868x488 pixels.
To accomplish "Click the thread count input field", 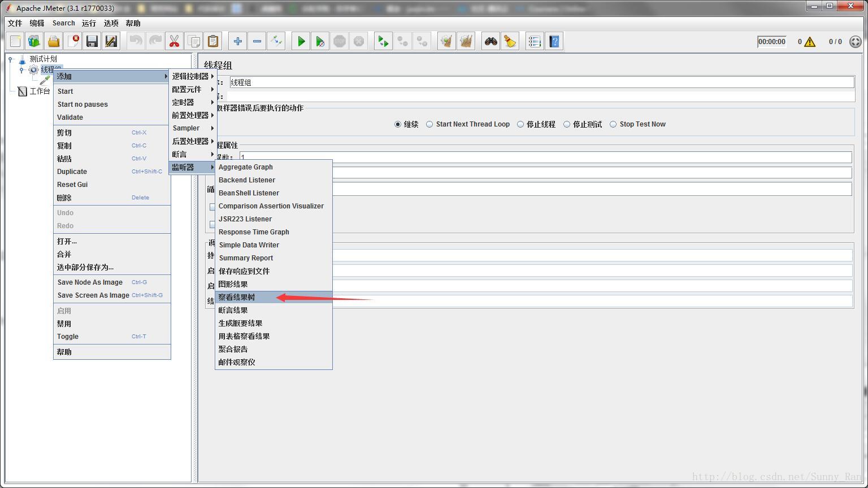I will point(545,157).
